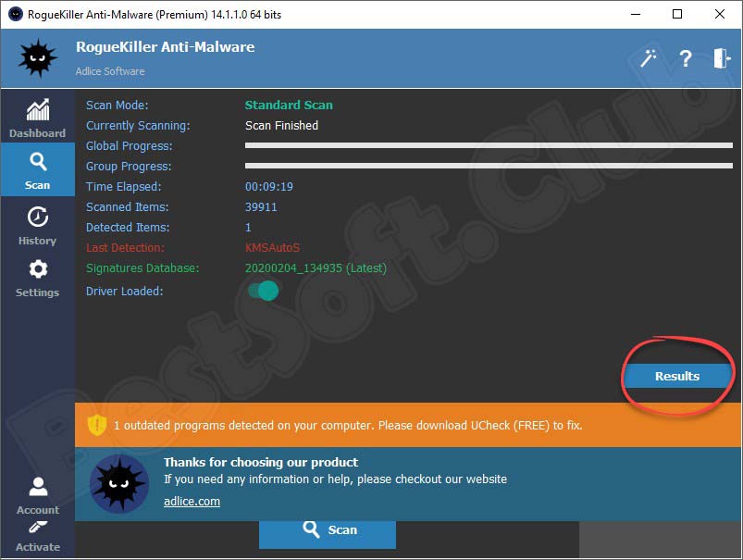Click the RogueKiller logo in header
Viewport: 743px width, 560px height.
point(38,58)
